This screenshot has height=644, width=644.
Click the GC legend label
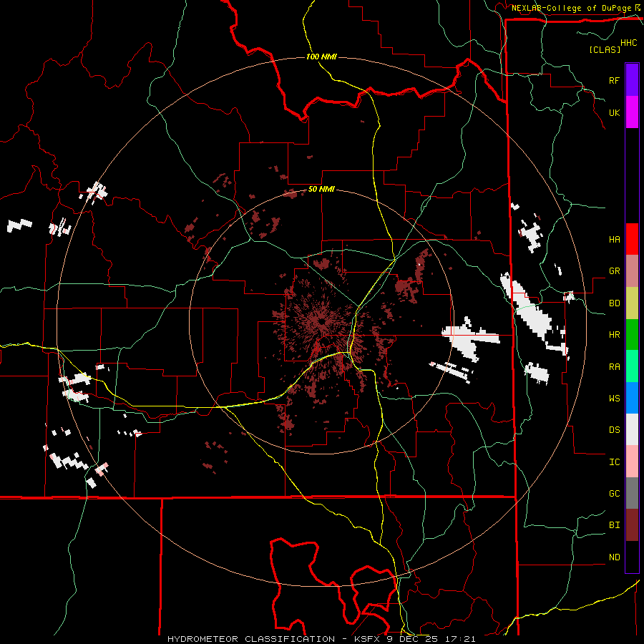pyautogui.click(x=614, y=494)
